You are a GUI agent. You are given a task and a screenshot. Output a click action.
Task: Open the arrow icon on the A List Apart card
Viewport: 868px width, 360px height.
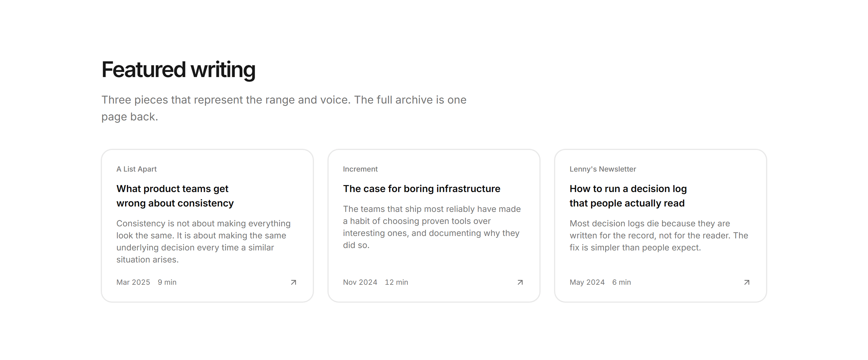coord(294,282)
